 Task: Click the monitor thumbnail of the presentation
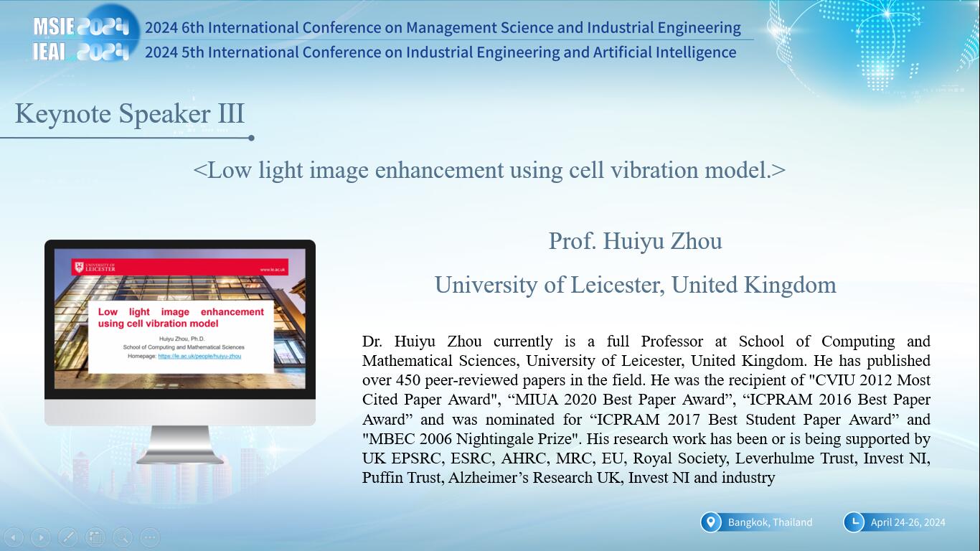coord(180,352)
